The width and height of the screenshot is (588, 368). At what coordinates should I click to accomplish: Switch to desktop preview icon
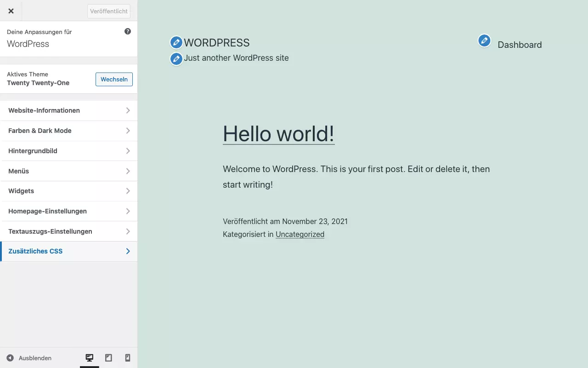[90, 358]
